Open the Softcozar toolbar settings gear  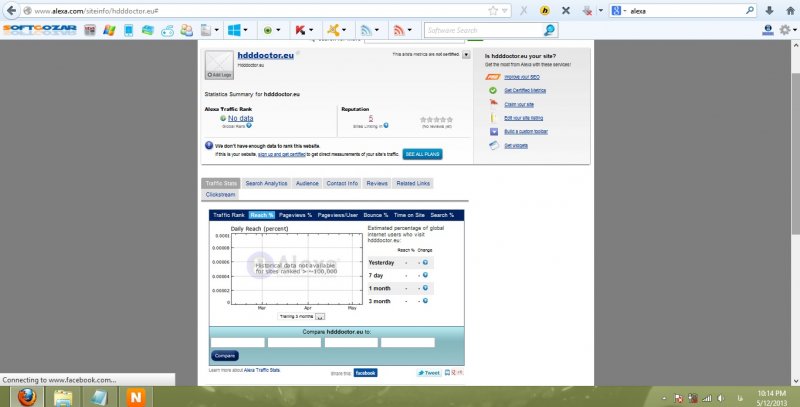click(x=787, y=31)
